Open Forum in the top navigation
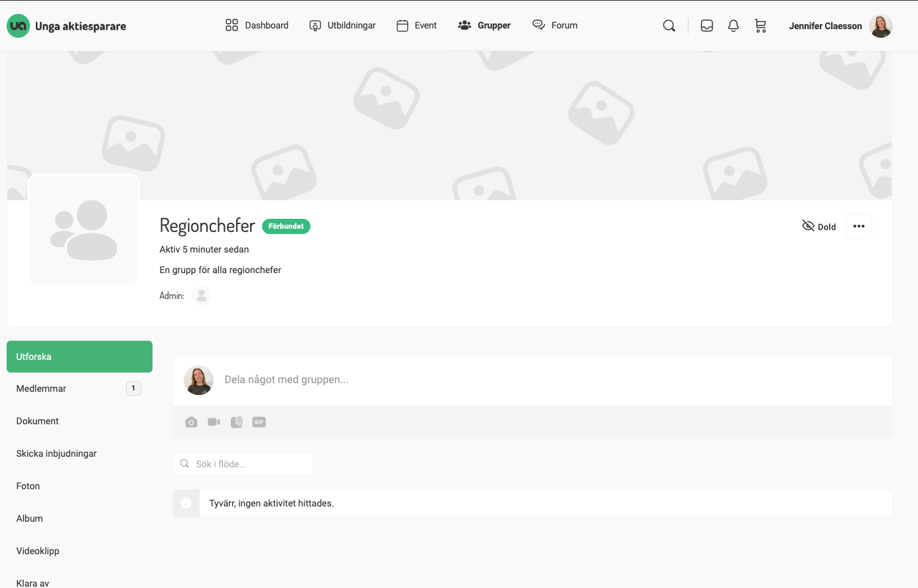The height and width of the screenshot is (588, 918). pyautogui.click(x=555, y=25)
